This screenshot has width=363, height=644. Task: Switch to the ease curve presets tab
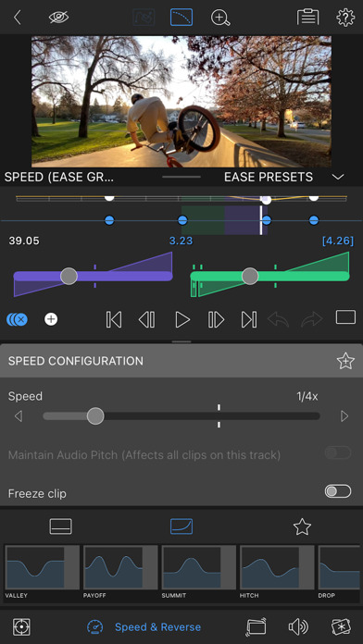tap(181, 526)
